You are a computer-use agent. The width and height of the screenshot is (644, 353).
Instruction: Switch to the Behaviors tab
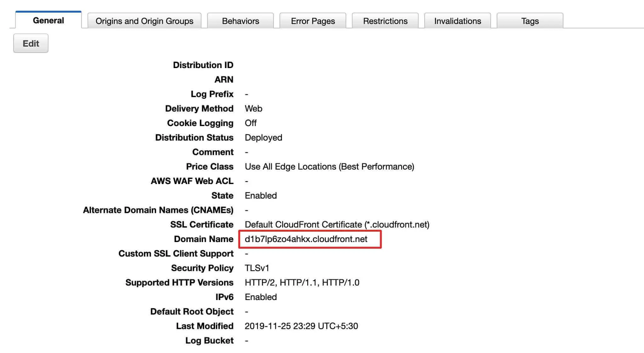tap(240, 21)
